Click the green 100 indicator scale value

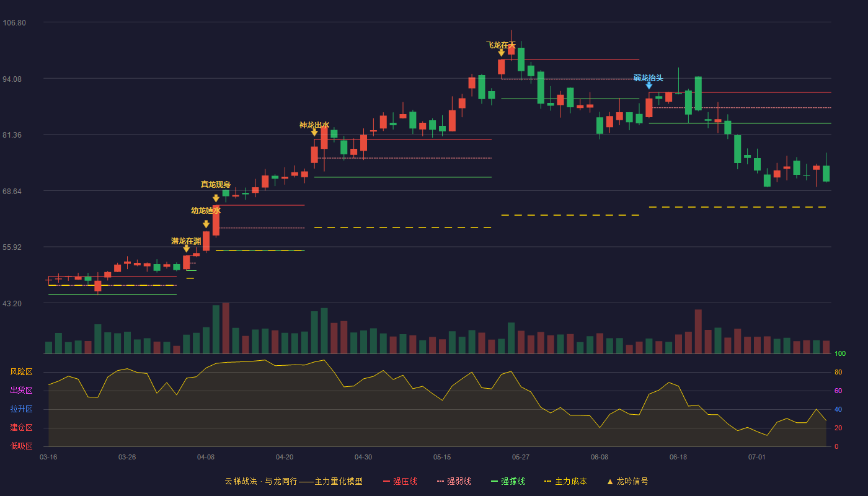coord(840,353)
